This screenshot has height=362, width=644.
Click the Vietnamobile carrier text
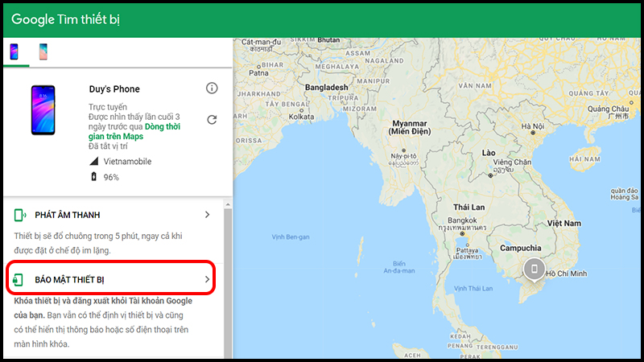click(x=127, y=162)
